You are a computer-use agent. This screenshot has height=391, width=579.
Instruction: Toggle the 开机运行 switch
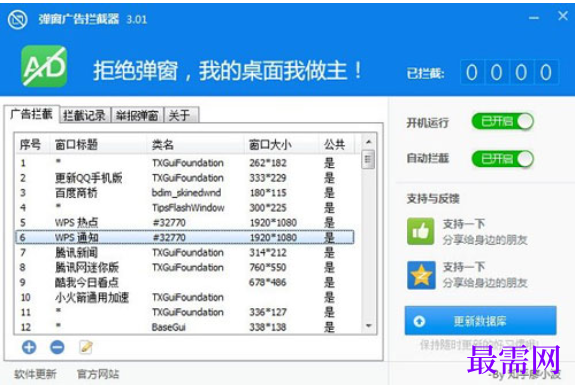point(503,121)
